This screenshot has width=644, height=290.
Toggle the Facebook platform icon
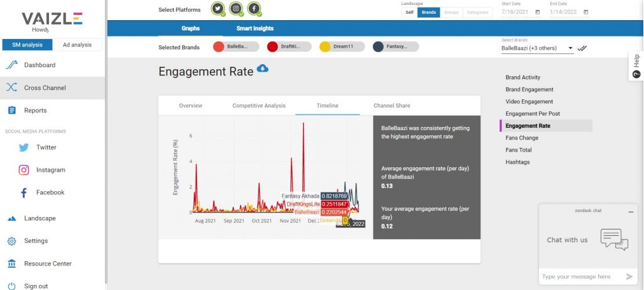click(254, 8)
